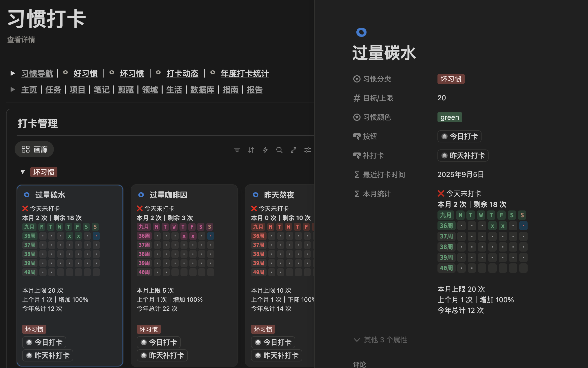Open the lightning automation icon
Image resolution: width=588 pixels, height=368 pixels.
click(x=265, y=150)
